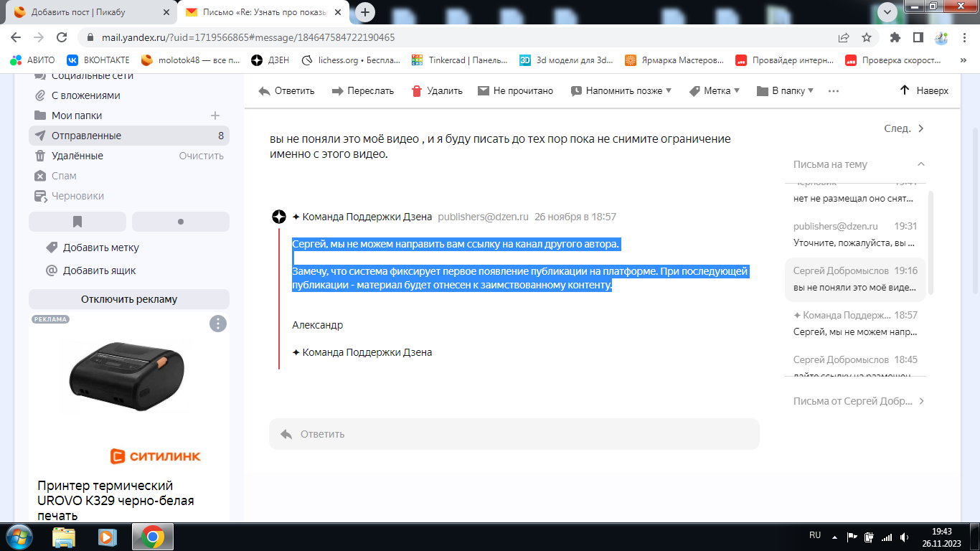The height and width of the screenshot is (551, 980).
Task: Click the Remind later icon
Action: [576, 91]
